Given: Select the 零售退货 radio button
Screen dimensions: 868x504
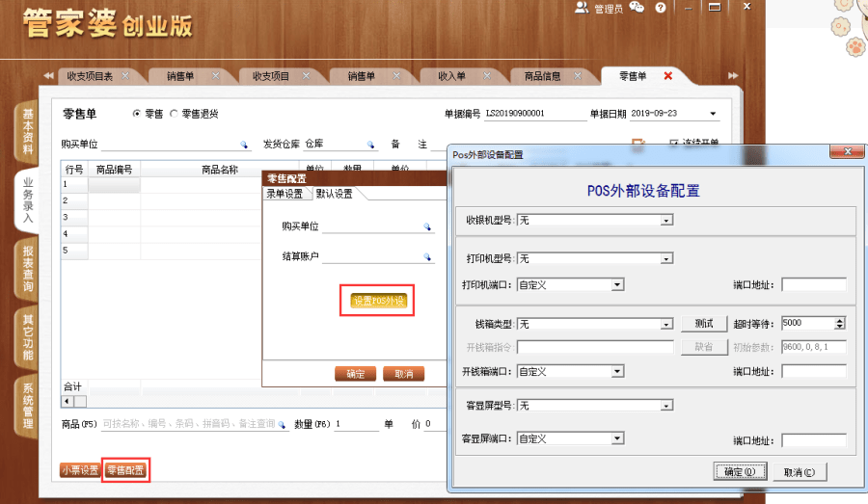Looking at the screenshot, I should (x=175, y=114).
